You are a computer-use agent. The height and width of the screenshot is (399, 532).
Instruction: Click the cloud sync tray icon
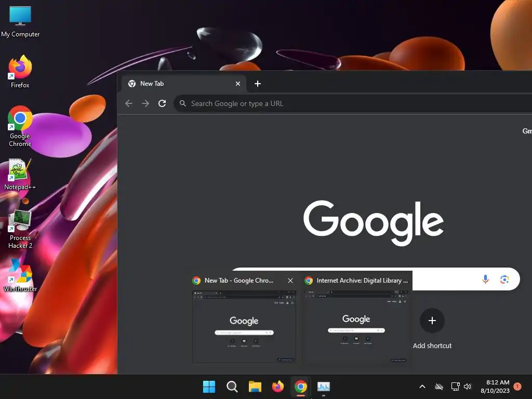439,387
